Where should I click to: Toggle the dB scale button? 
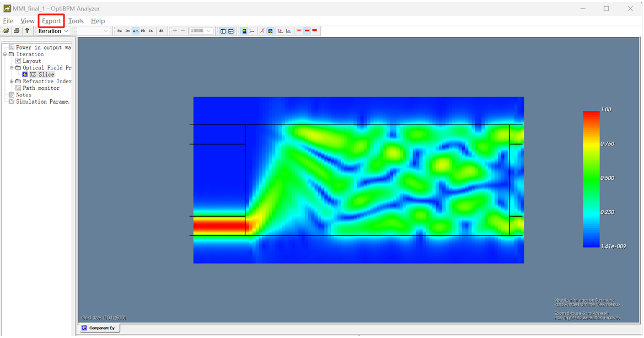[161, 31]
